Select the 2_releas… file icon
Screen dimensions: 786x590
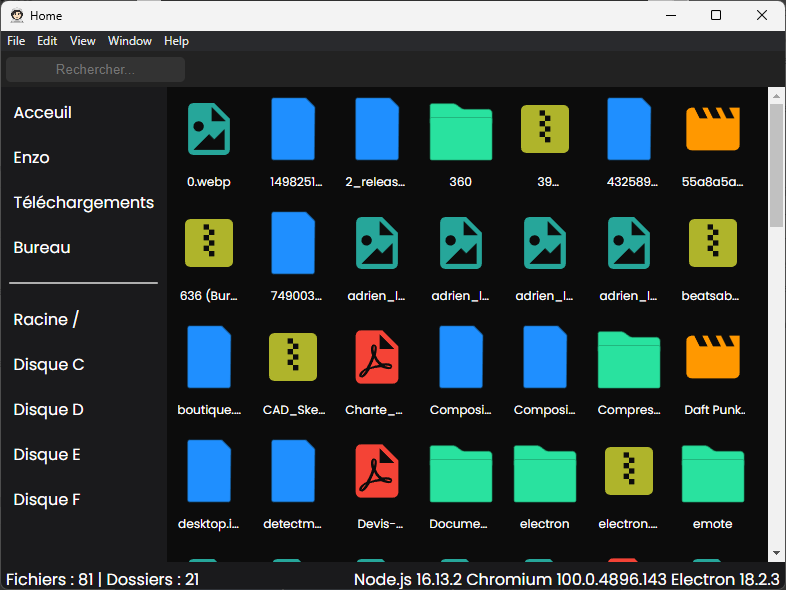377,129
